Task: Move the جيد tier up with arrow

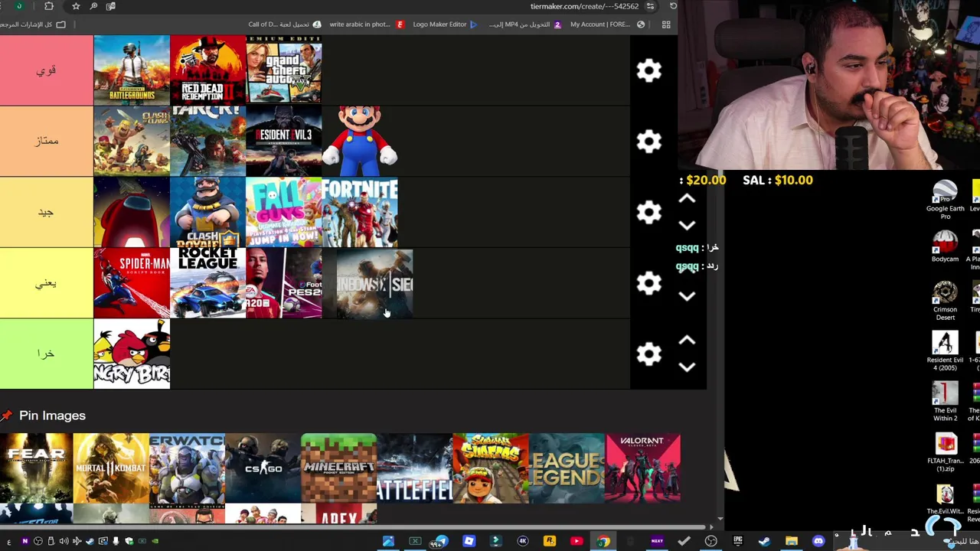Action: (x=687, y=199)
